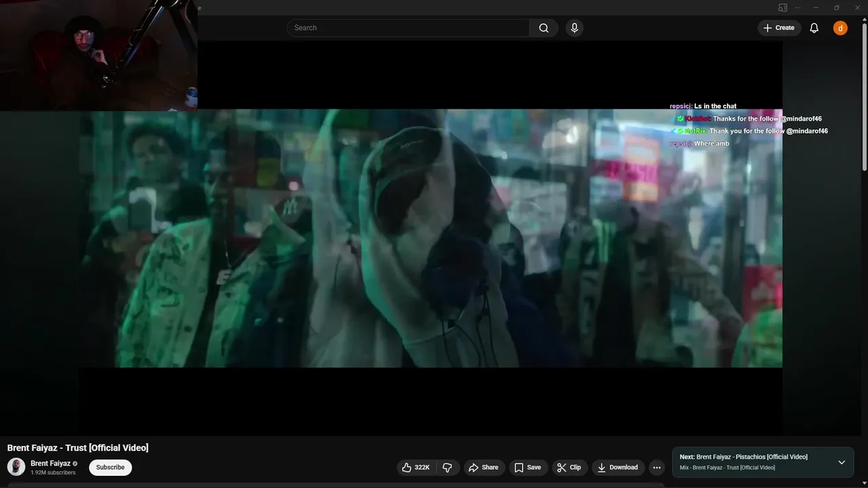Click the webcam overlay of the streamer

(x=98, y=55)
